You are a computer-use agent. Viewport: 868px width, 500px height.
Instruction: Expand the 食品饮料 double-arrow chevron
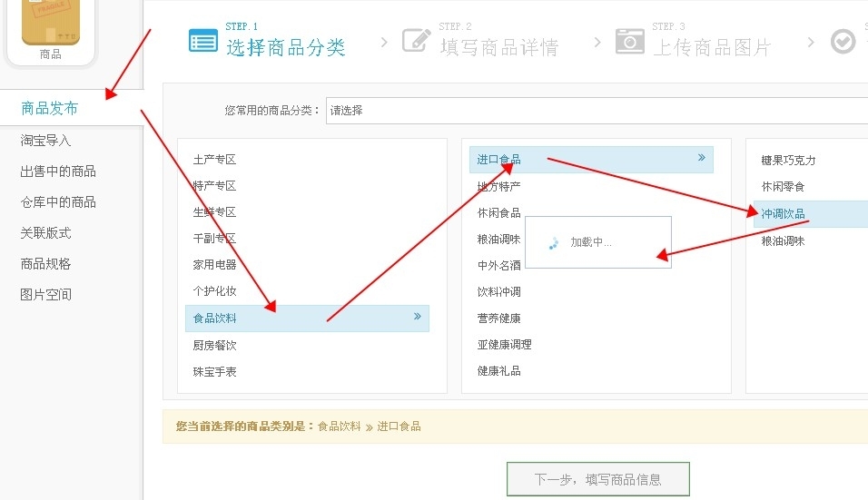pyautogui.click(x=418, y=317)
